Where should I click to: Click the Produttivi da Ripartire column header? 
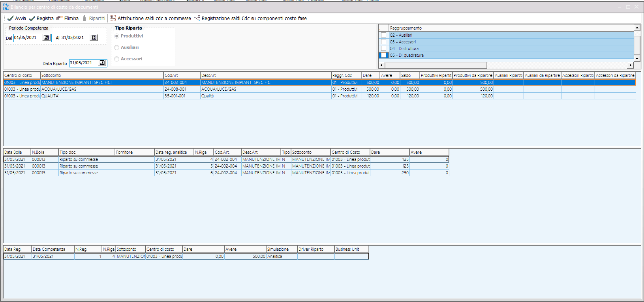point(473,75)
